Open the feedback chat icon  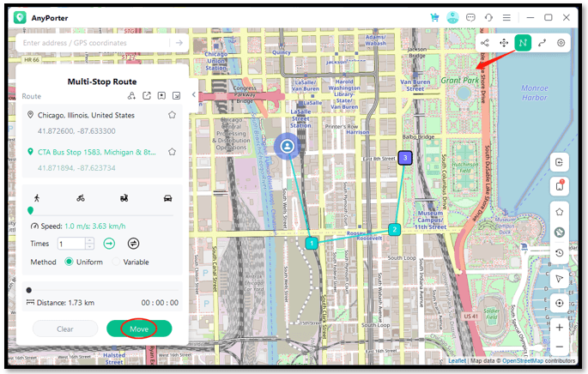click(x=470, y=18)
